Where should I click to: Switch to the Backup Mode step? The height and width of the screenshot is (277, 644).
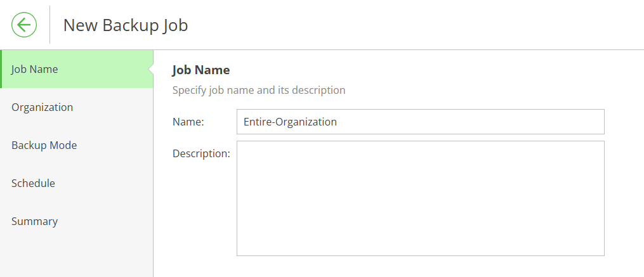pyautogui.click(x=76, y=145)
